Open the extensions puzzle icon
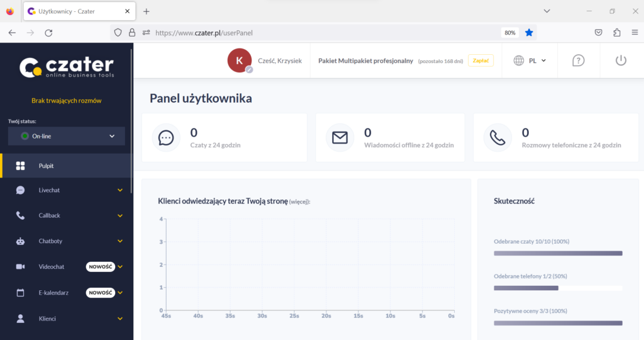This screenshot has width=644, height=340. 617,33
